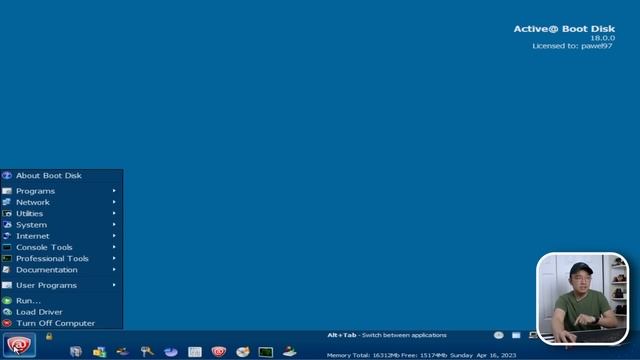Select Load Driver in start menu
This screenshot has height=360, width=640.
pyautogui.click(x=61, y=312)
